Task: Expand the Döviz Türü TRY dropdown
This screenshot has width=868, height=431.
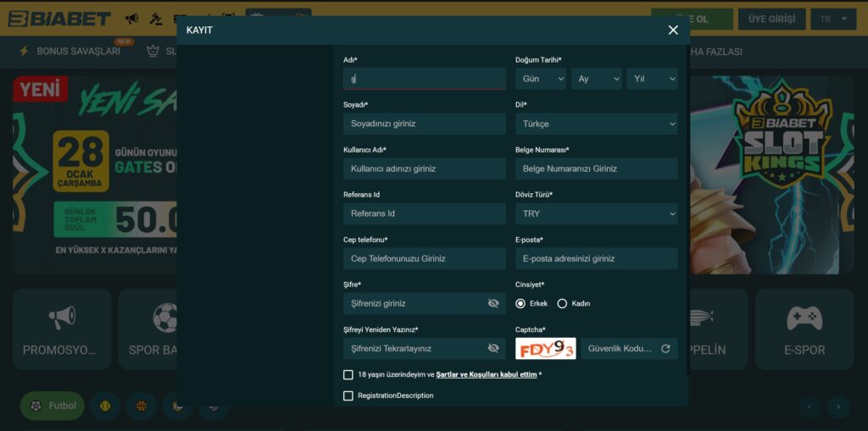Action: [x=596, y=213]
